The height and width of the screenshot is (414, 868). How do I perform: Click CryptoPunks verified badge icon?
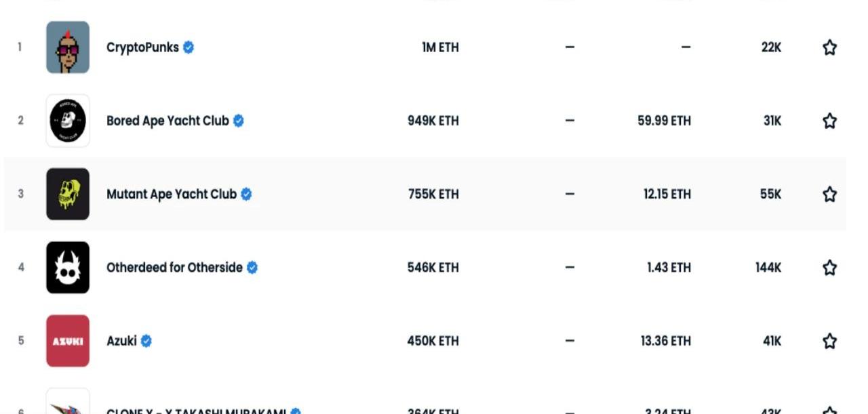tap(189, 47)
